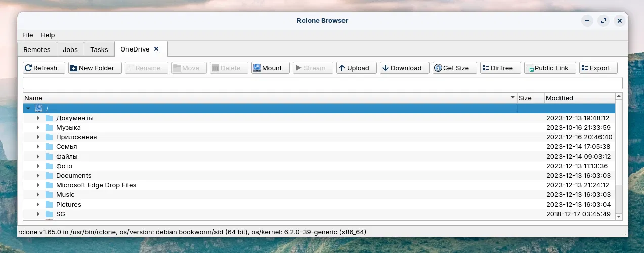Select the Документы folder name
The image size is (644, 253).
[x=75, y=118]
